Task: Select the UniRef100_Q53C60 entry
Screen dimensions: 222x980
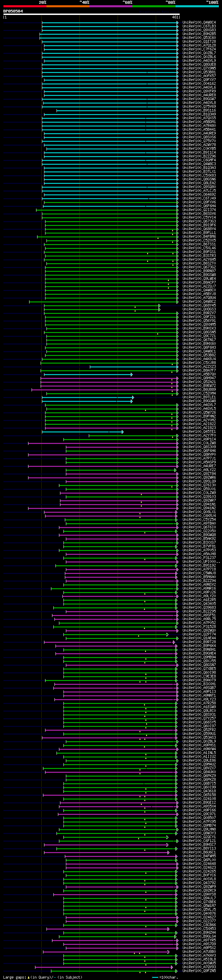Action: (x=199, y=38)
